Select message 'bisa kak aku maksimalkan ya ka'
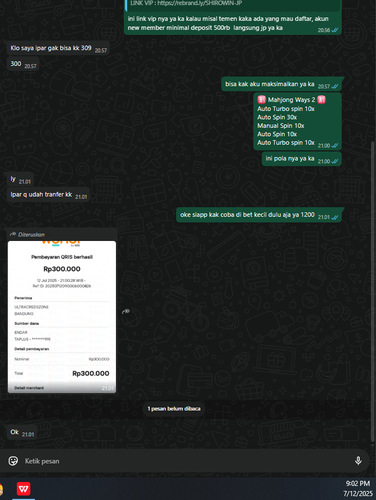The height and width of the screenshot is (500, 376). (281, 84)
